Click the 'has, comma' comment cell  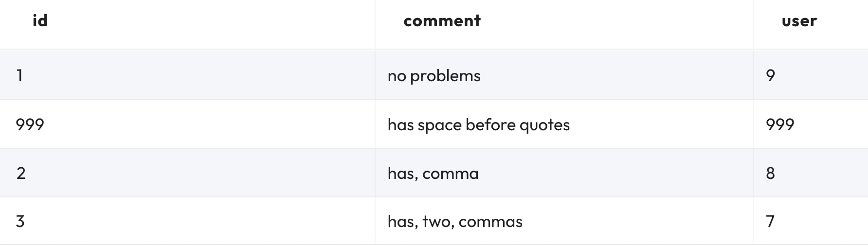564,173
